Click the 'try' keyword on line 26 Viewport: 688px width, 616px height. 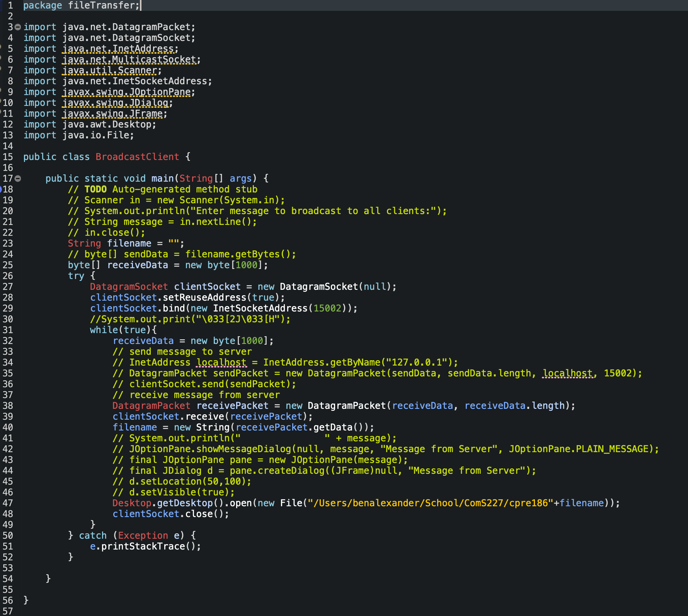76,276
